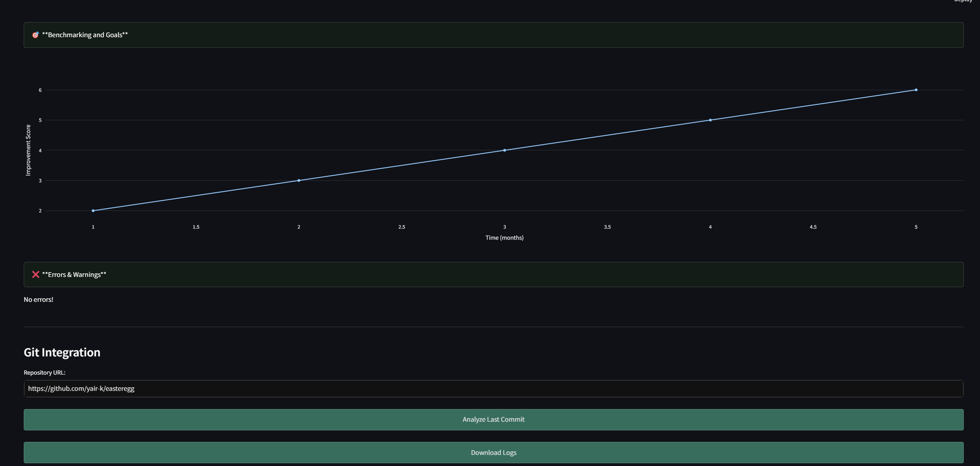Open the Deploy menu at top right
The width and height of the screenshot is (980, 466).
click(963, 1)
